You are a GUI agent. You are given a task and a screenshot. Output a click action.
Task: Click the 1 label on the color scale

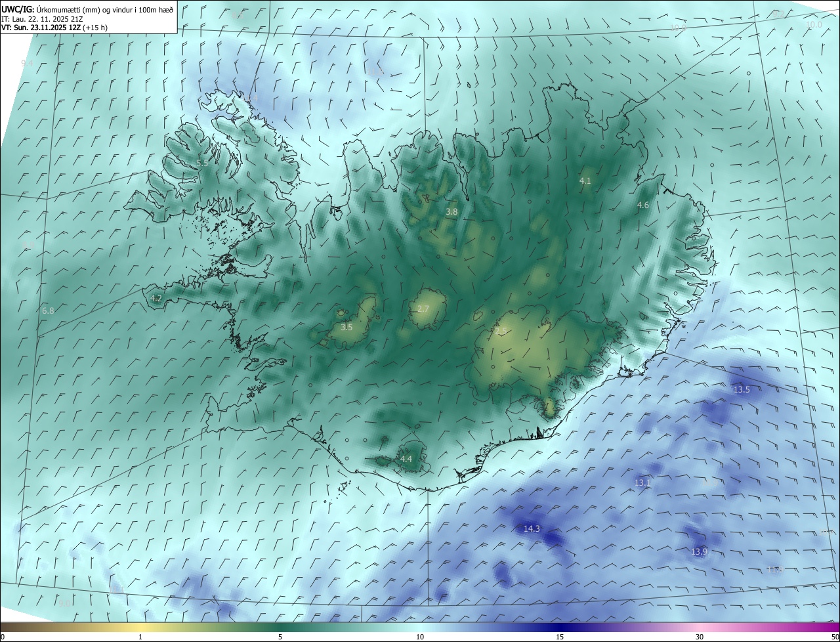[x=140, y=637]
